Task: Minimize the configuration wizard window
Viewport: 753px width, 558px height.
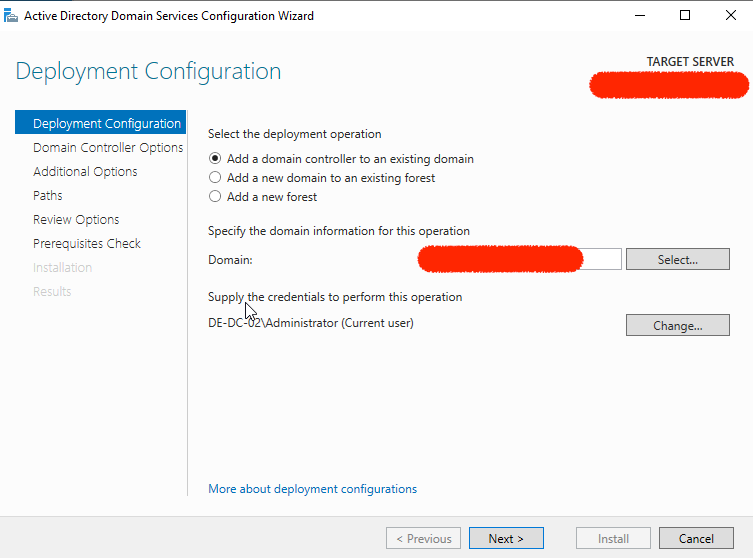Action: coord(639,16)
